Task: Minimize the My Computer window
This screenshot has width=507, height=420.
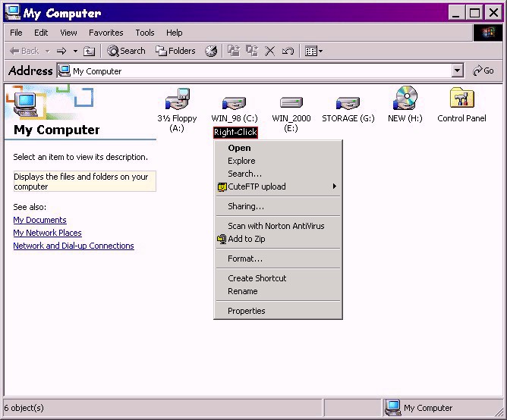Action: (456, 13)
